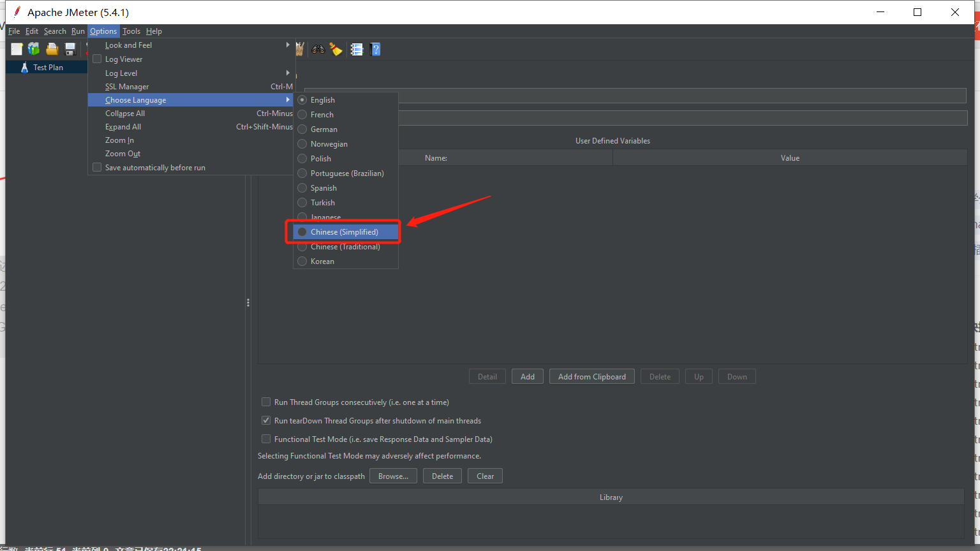Click the Test Plan flask icon
This screenshot has height=551, width=980.
pyautogui.click(x=24, y=67)
